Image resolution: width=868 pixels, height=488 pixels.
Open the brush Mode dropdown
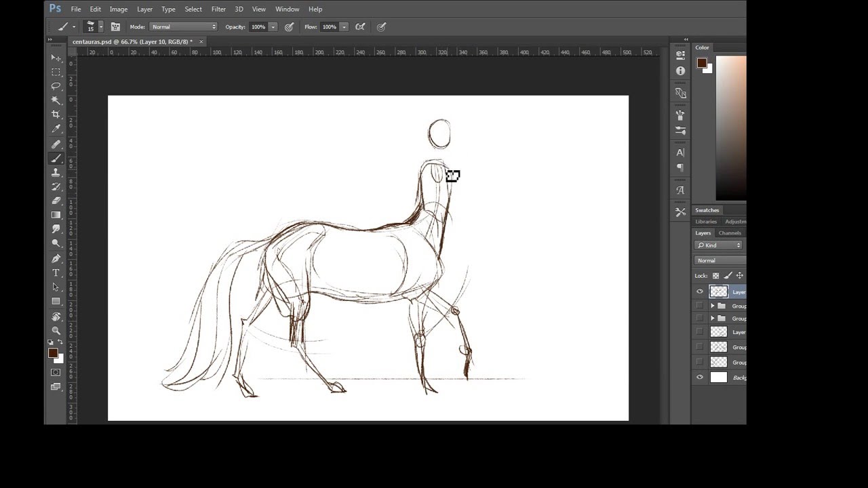[x=183, y=27]
